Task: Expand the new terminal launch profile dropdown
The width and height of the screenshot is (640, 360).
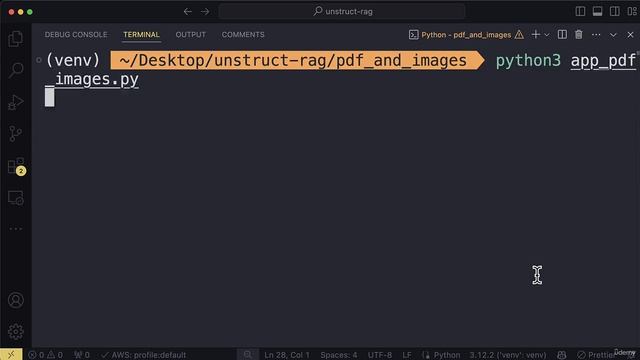Action: pos(547,35)
